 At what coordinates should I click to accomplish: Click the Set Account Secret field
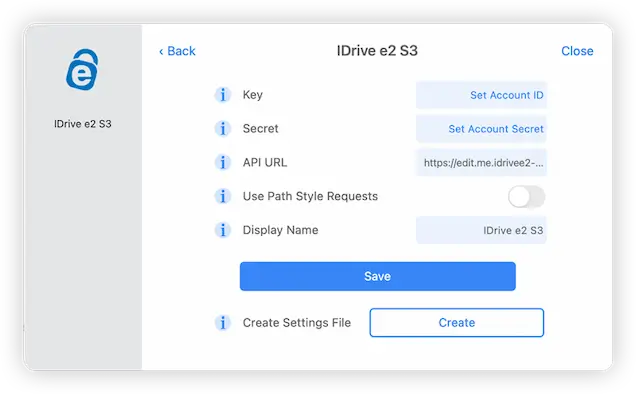point(481,129)
